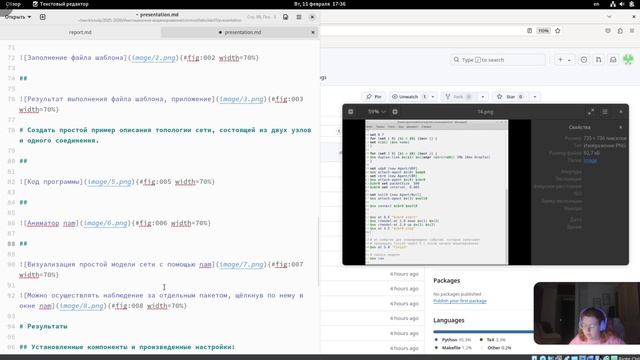Open image viewer 59% zoom dropdown
Image resolution: width=640 pixels, height=360 pixels.
[x=376, y=111]
